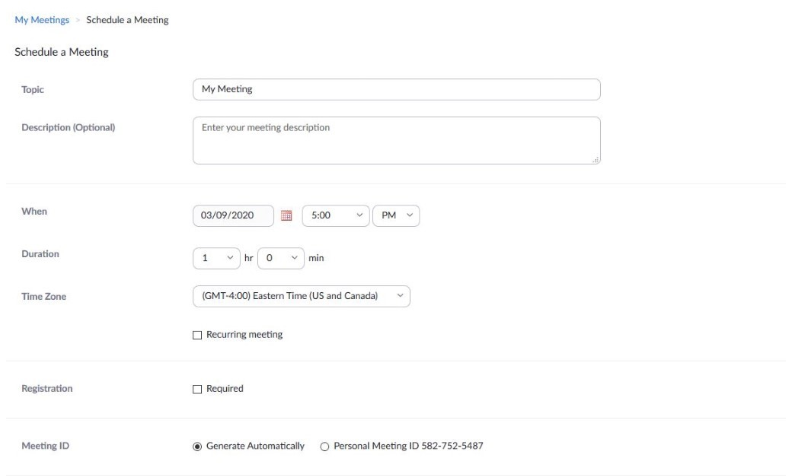Click the Schedule a Meeting breadcrumb
The width and height of the screenshot is (806, 476).
[x=127, y=20]
